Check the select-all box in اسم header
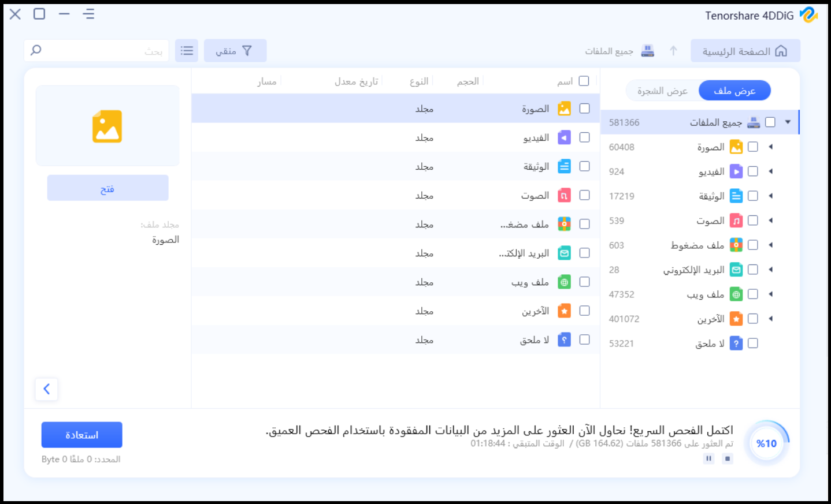This screenshot has height=504, width=831. (x=584, y=81)
